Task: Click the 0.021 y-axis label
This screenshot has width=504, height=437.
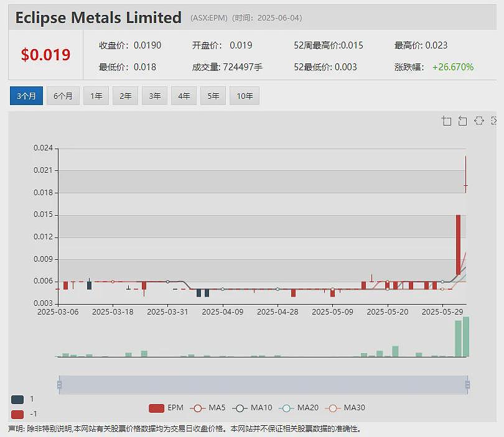Action: point(43,170)
